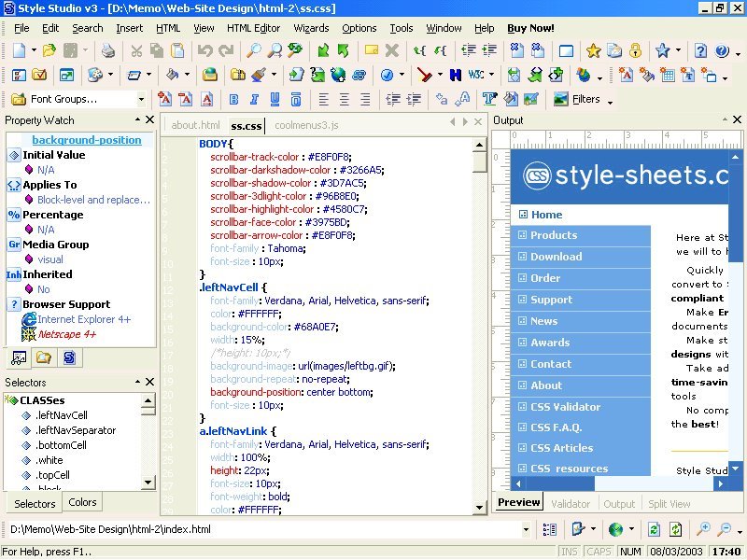Screen dimensions: 747x560
Task: Open the paint bucket dropdown arrow
Action: pyautogui.click(x=188, y=75)
